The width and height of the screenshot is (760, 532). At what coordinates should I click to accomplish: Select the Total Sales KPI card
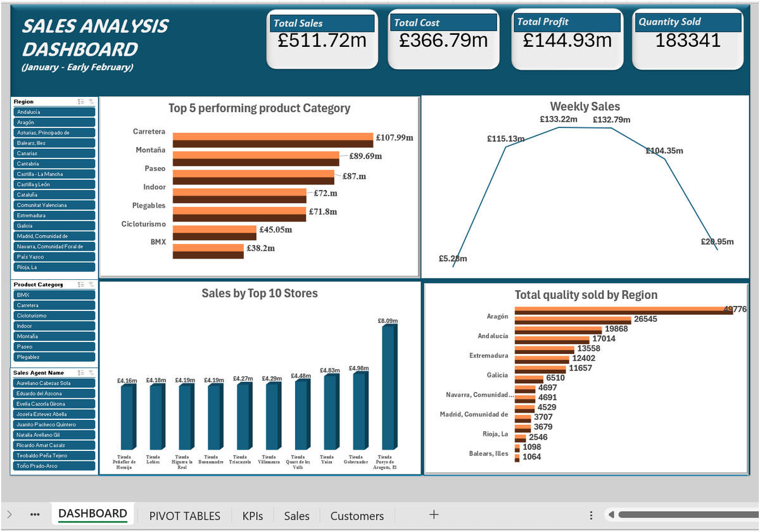[322, 39]
